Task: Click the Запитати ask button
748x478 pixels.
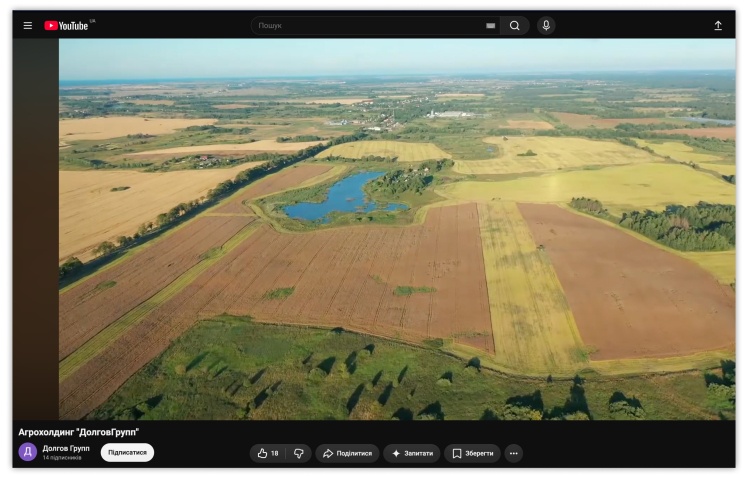Action: click(412, 453)
